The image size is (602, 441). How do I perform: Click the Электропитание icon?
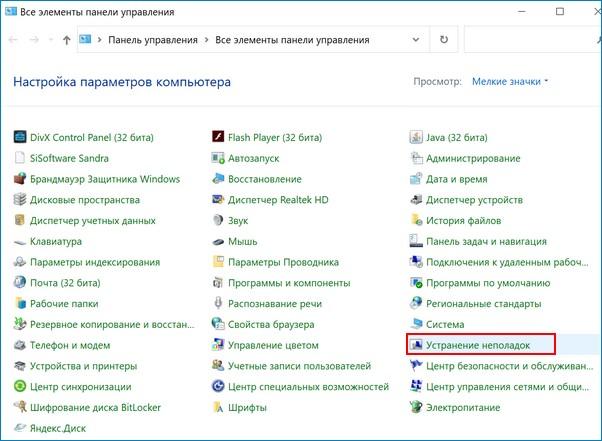(416, 407)
